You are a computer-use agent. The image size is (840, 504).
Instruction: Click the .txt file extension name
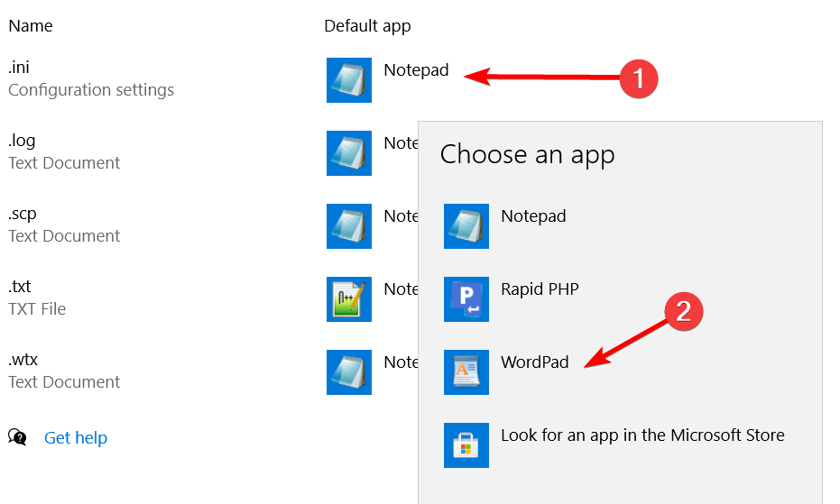(x=20, y=287)
